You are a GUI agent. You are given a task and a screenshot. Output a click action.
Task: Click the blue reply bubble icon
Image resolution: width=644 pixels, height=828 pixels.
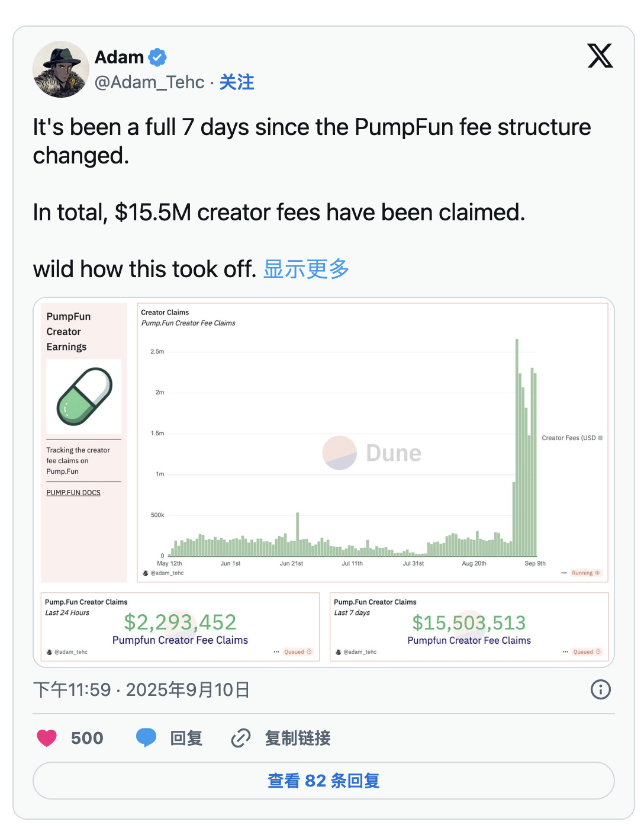[146, 738]
